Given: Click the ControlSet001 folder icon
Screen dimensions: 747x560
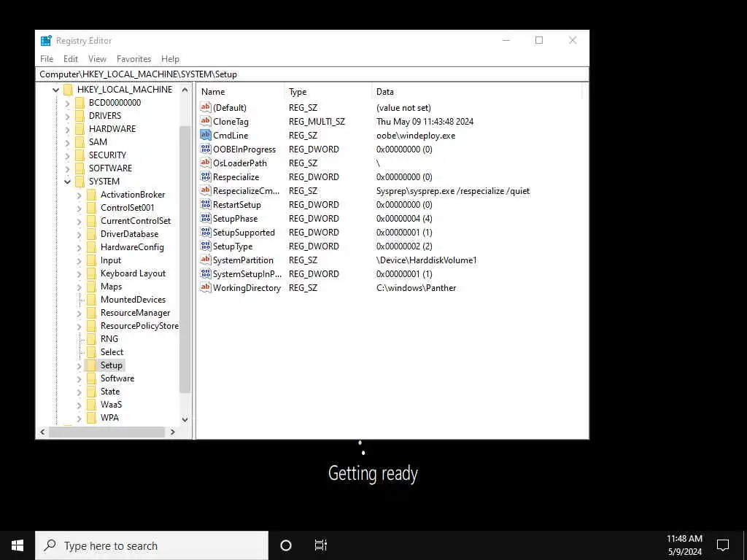Looking at the screenshot, I should pos(91,208).
